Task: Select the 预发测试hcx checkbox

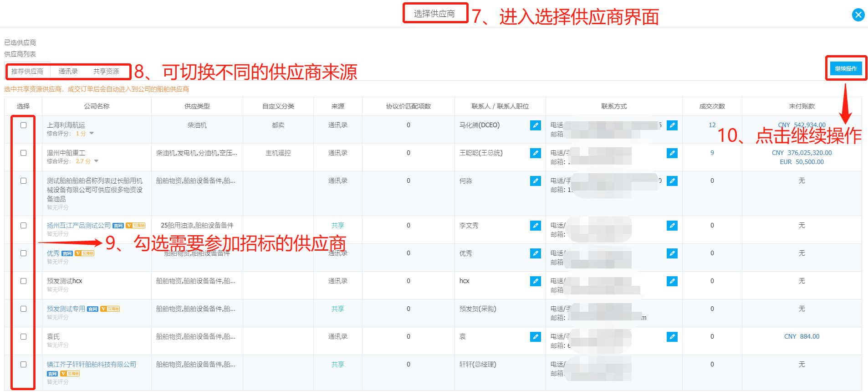Action: tap(23, 281)
